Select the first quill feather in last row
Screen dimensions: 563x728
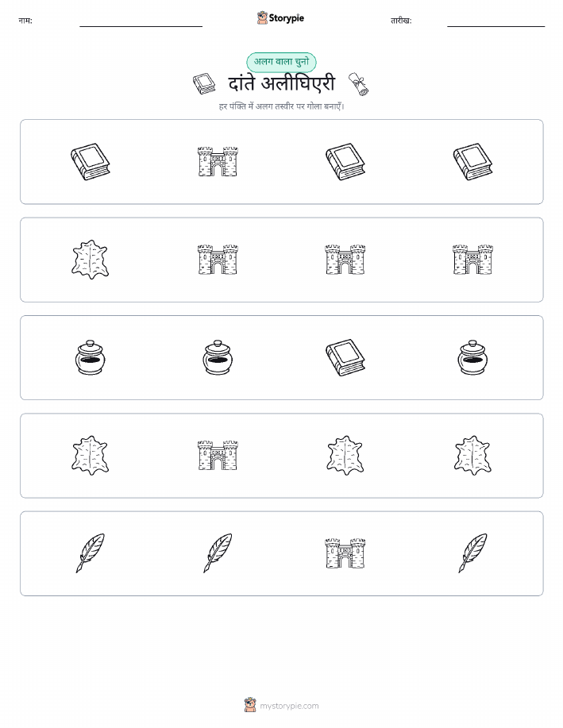(90, 553)
